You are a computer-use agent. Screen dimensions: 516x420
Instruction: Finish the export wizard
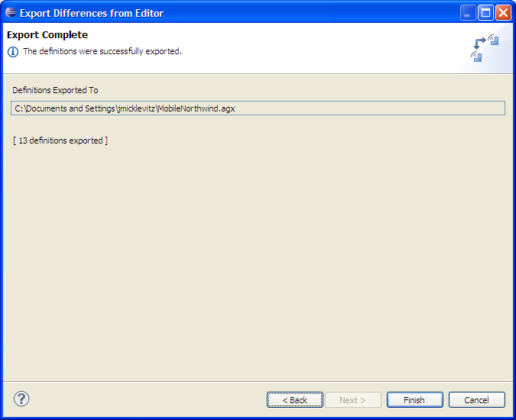coord(414,400)
